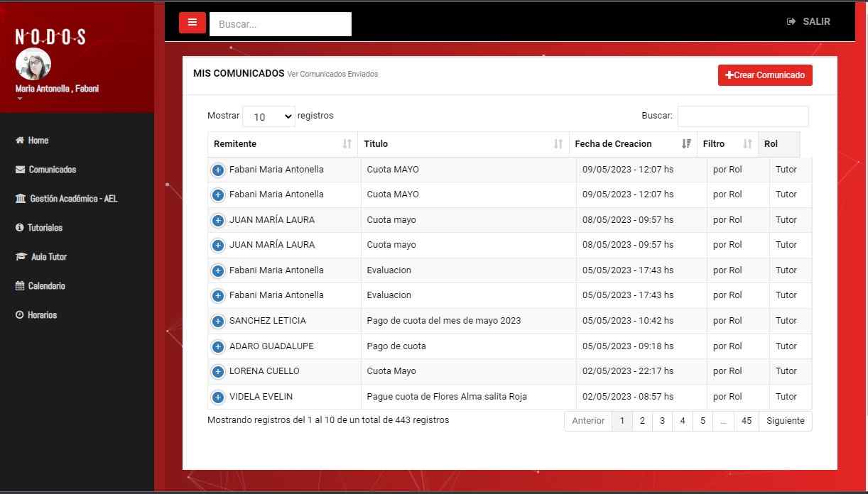868x494 pixels.
Task: Click the Horarios clock icon
Action: tap(20, 315)
